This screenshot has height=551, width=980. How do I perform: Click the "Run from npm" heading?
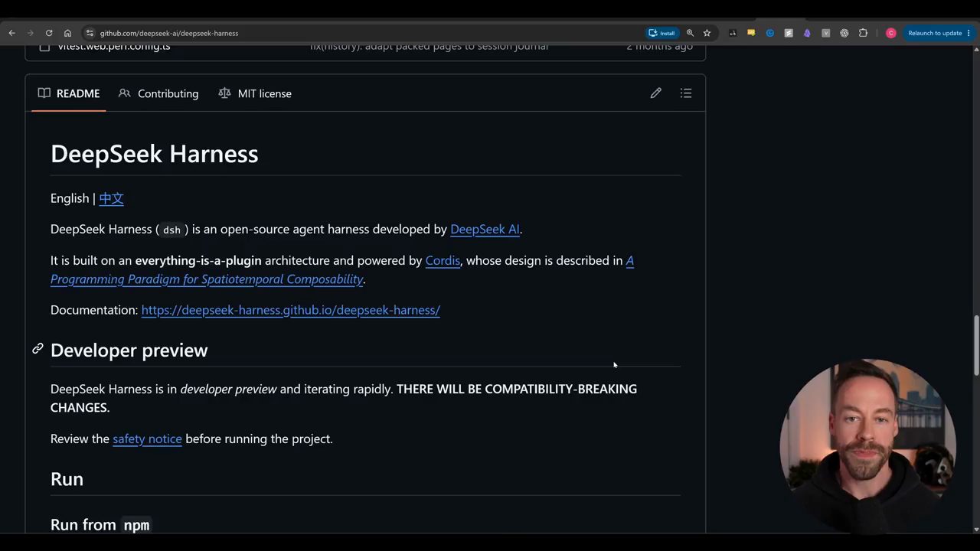[x=100, y=524]
